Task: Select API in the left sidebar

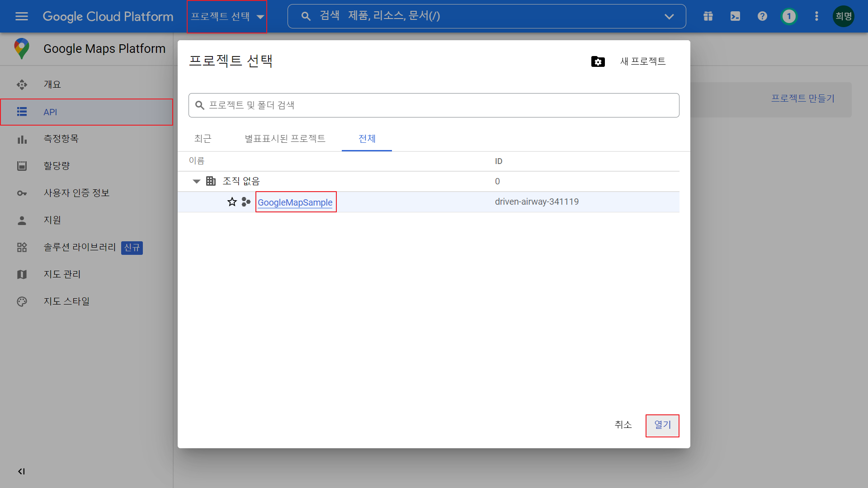Action: 50,112
